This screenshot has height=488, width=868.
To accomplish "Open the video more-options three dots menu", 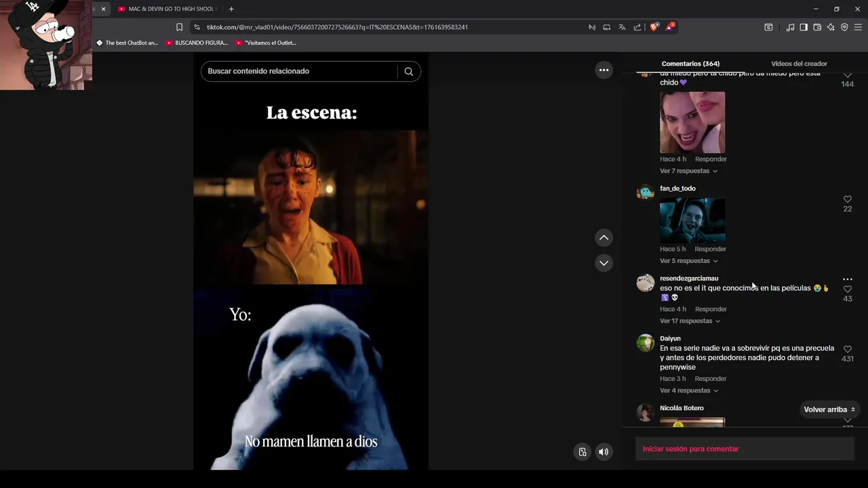I will click(604, 70).
